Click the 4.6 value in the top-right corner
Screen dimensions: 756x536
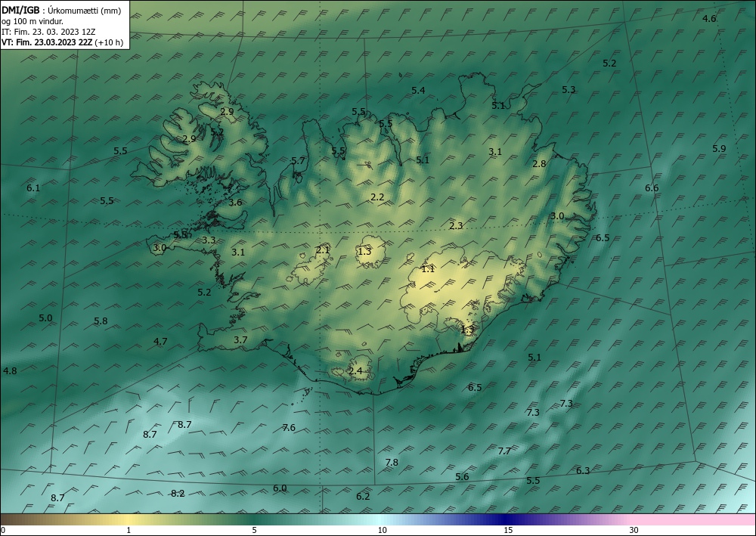pos(709,19)
